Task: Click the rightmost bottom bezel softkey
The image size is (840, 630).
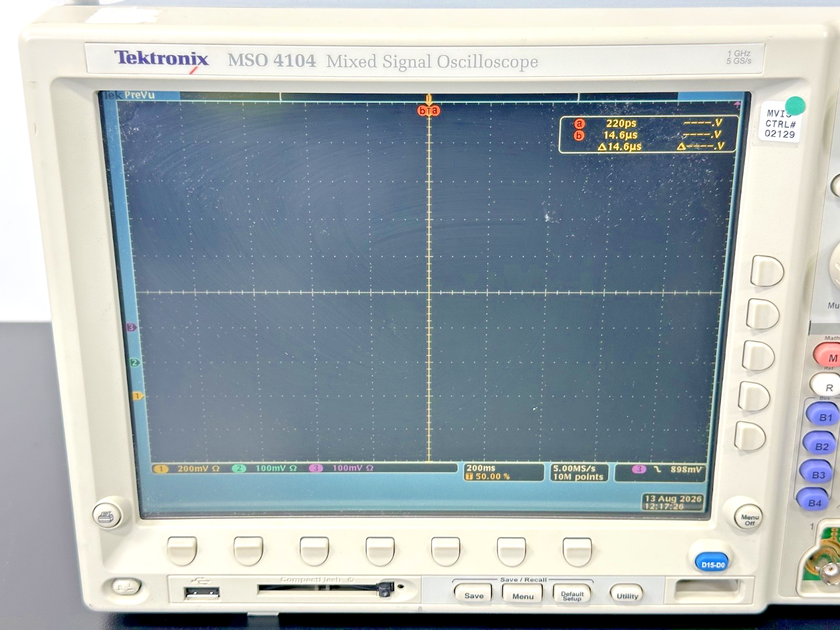Action: [x=577, y=552]
